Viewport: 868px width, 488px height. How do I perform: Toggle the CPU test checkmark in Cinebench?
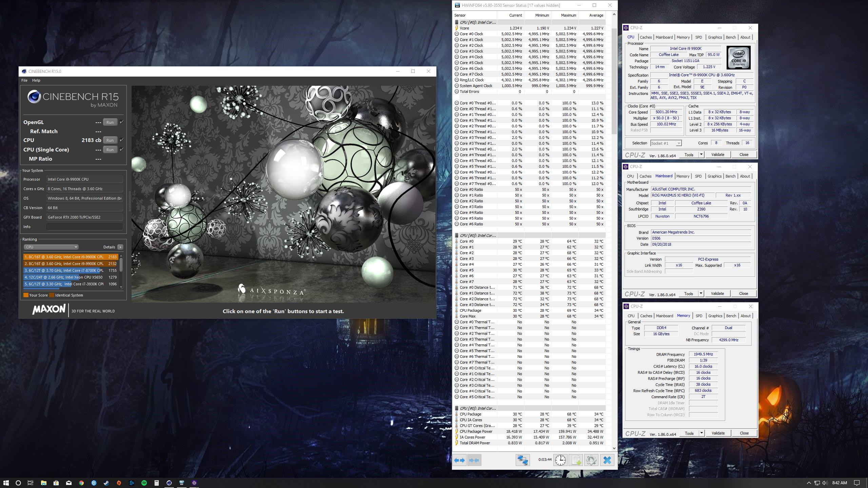[x=122, y=140]
